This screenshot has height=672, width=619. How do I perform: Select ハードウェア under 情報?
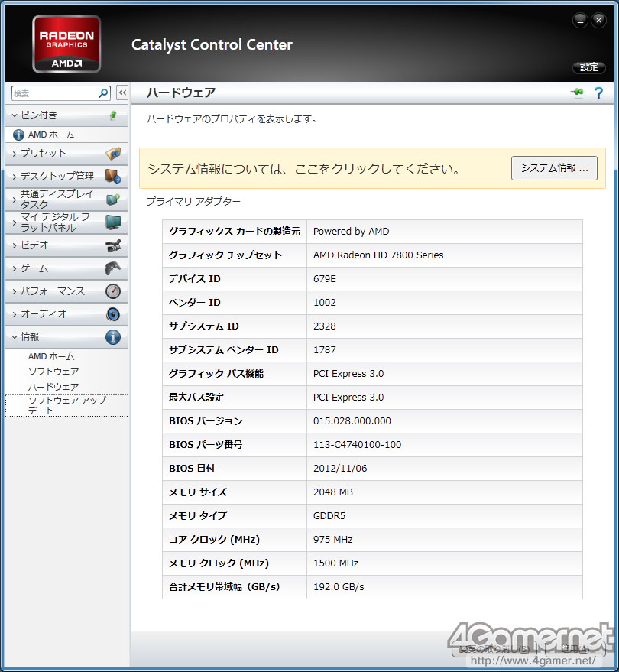pos(53,387)
